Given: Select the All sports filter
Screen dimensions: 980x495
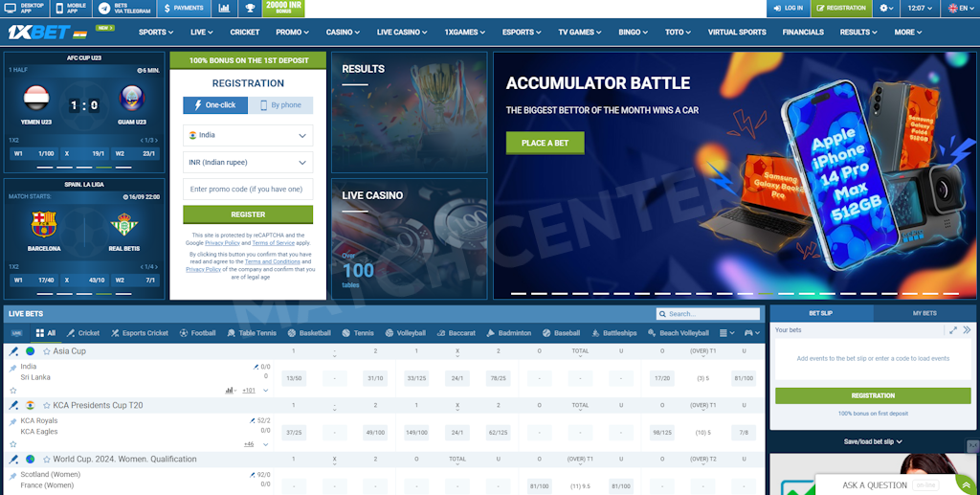Looking at the screenshot, I should click(46, 333).
